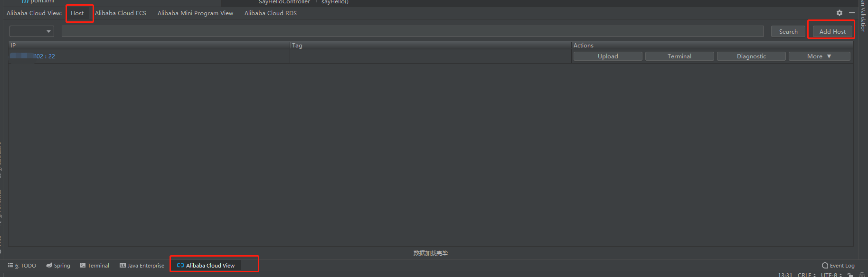Hide the Alibaba Cloud View panel
This screenshot has height=277, width=868.
852,13
